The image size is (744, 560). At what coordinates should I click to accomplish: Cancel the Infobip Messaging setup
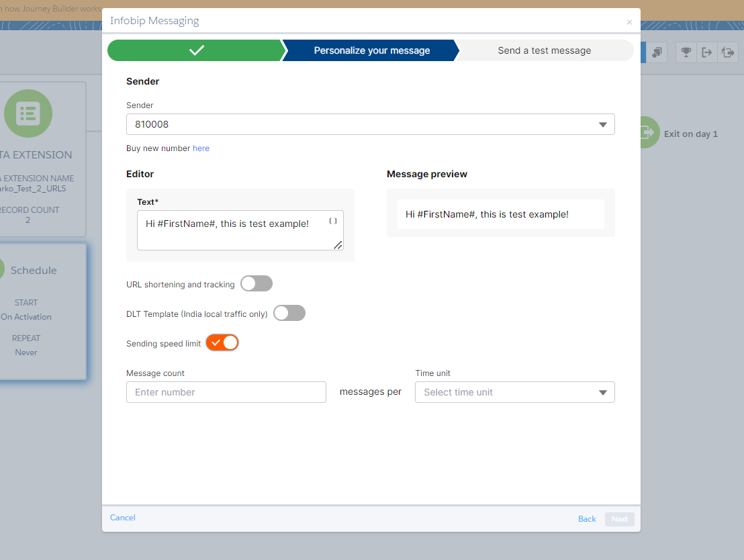point(122,517)
